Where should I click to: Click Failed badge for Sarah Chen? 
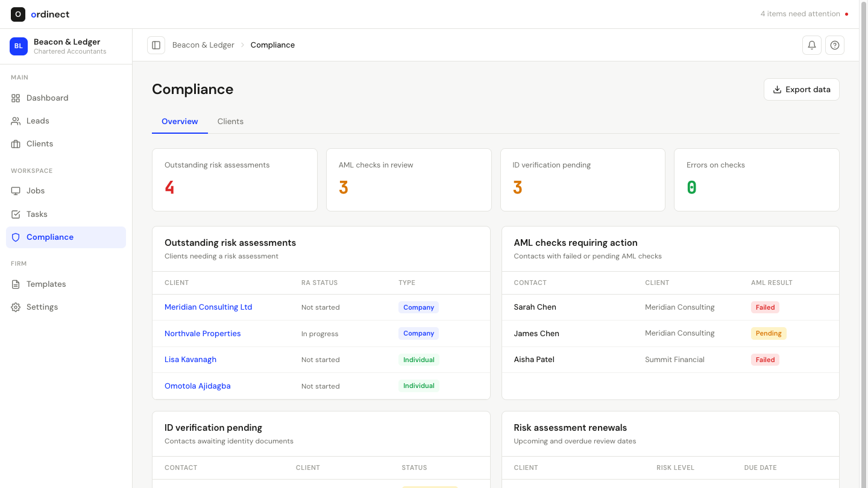point(765,307)
